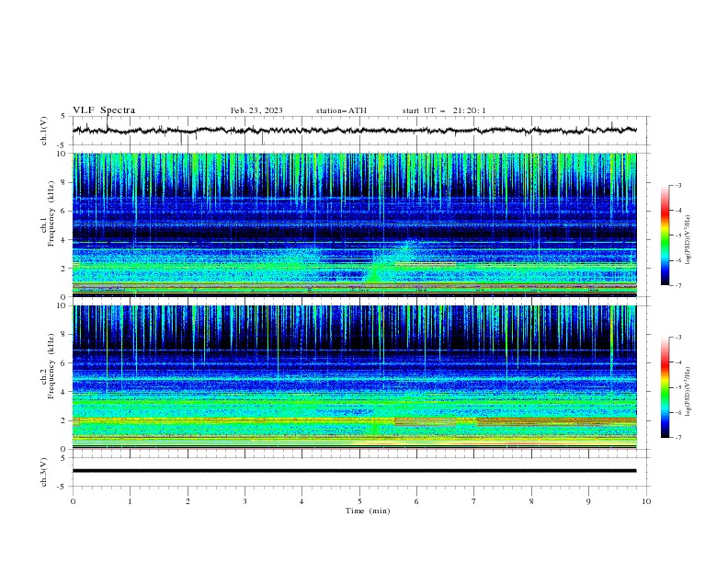This screenshot has height=563, width=728.
Task: Click the time axis tick label '3'
Action: coord(245,501)
